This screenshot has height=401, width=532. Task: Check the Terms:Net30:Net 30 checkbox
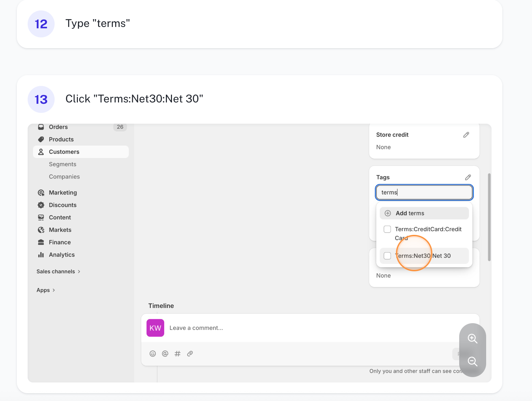click(x=387, y=256)
